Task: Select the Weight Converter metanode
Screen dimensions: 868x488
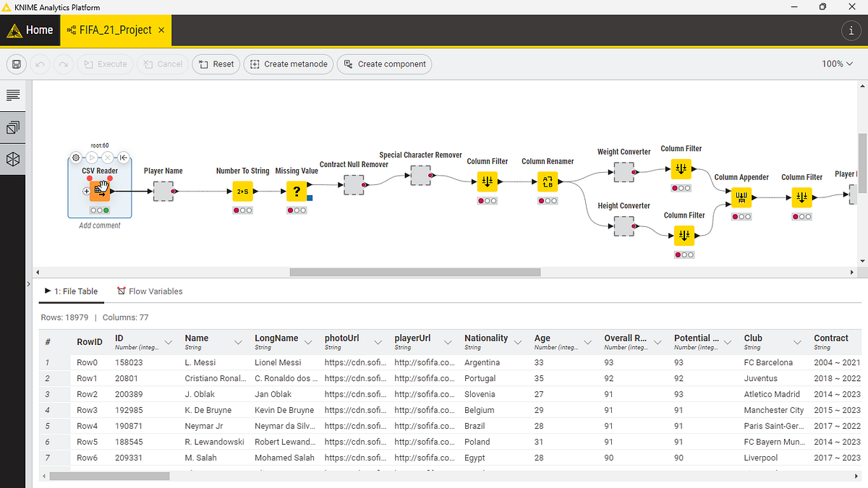Action: [624, 171]
